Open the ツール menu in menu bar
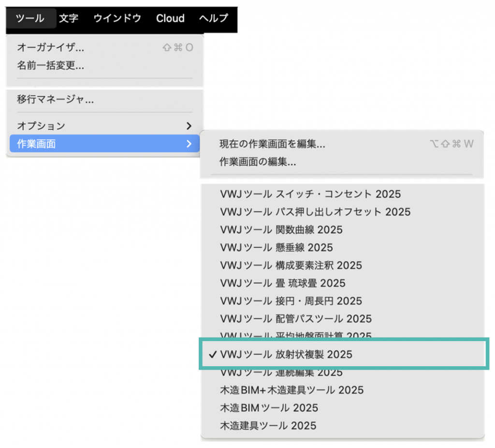 coord(30,18)
